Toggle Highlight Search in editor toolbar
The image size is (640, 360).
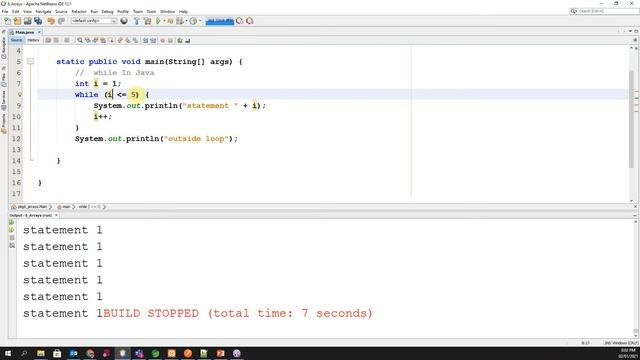[x=103, y=40]
